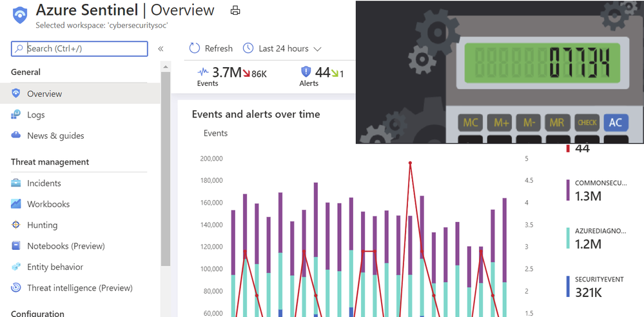Click the 3.7M events count

[227, 73]
